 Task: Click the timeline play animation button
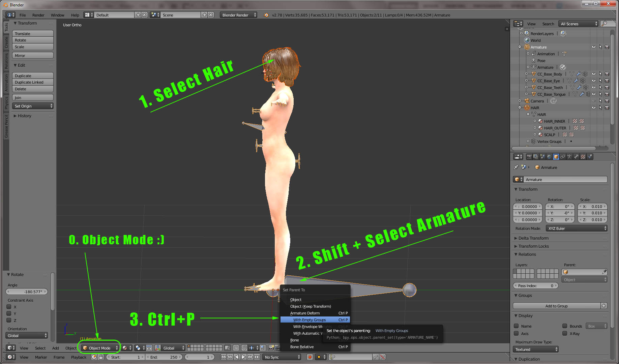pyautogui.click(x=243, y=357)
